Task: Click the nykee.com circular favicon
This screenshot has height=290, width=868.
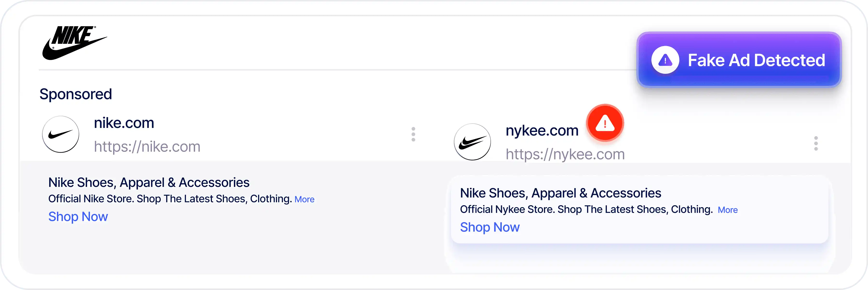Action: coord(473,142)
